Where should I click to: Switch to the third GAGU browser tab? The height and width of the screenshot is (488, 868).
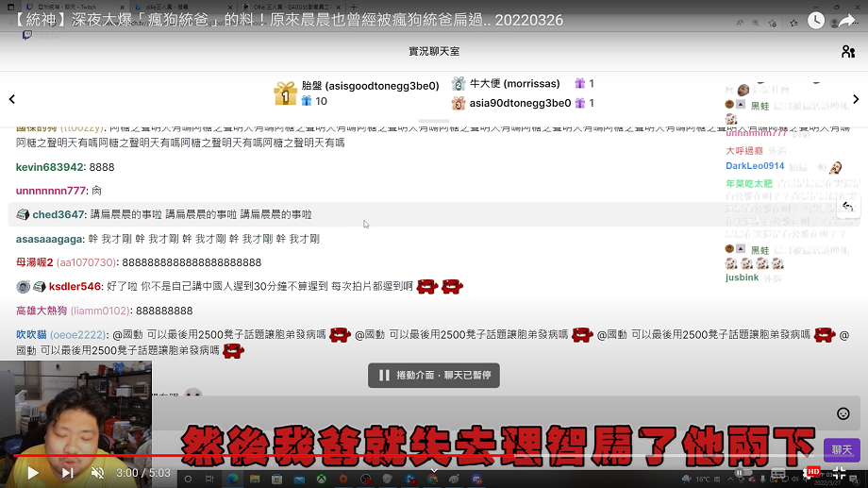click(292, 7)
